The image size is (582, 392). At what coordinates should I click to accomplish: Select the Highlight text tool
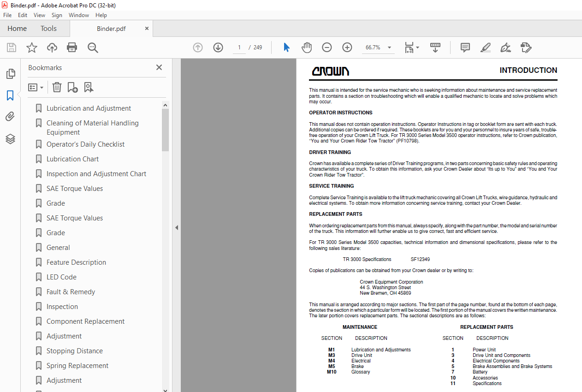(485, 48)
